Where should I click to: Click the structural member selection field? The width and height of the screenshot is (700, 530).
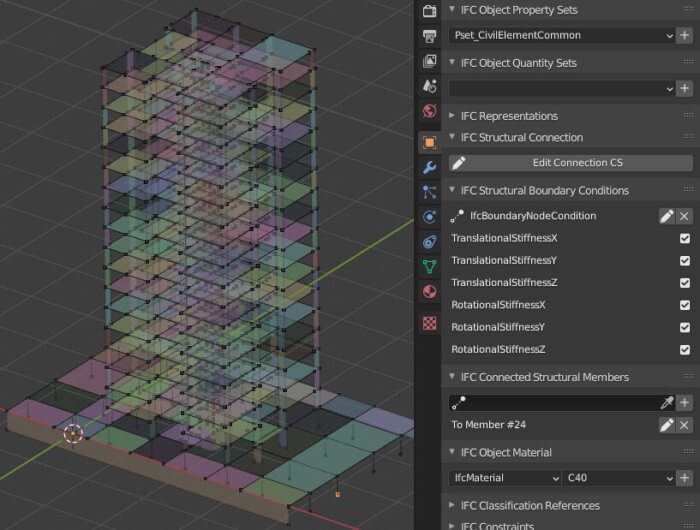coord(554,403)
